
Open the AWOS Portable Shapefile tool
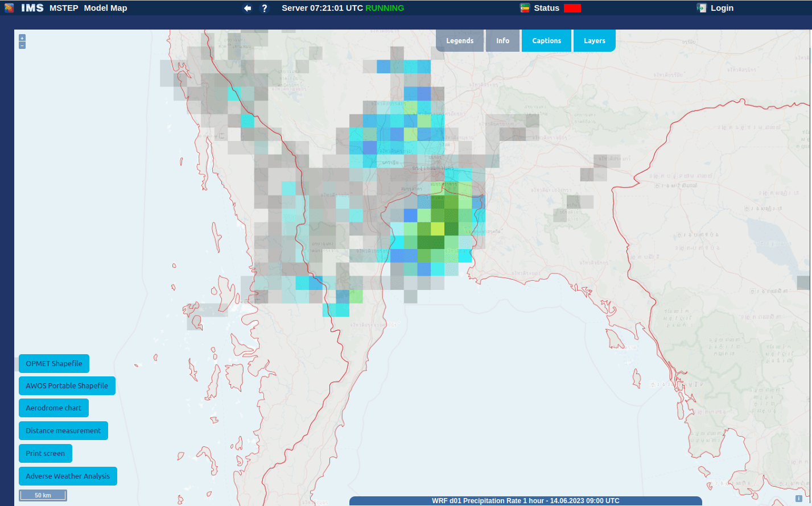point(67,385)
